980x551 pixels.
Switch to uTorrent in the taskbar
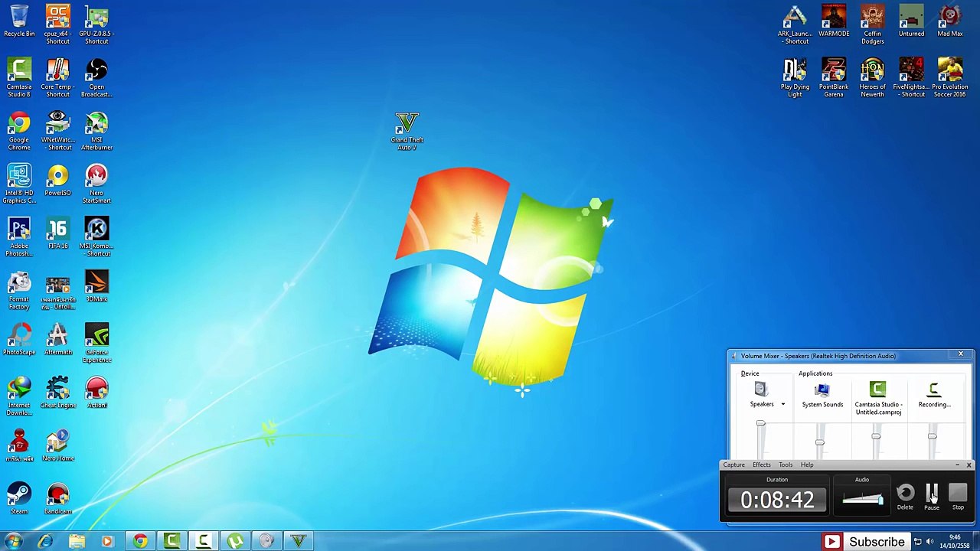click(x=235, y=542)
